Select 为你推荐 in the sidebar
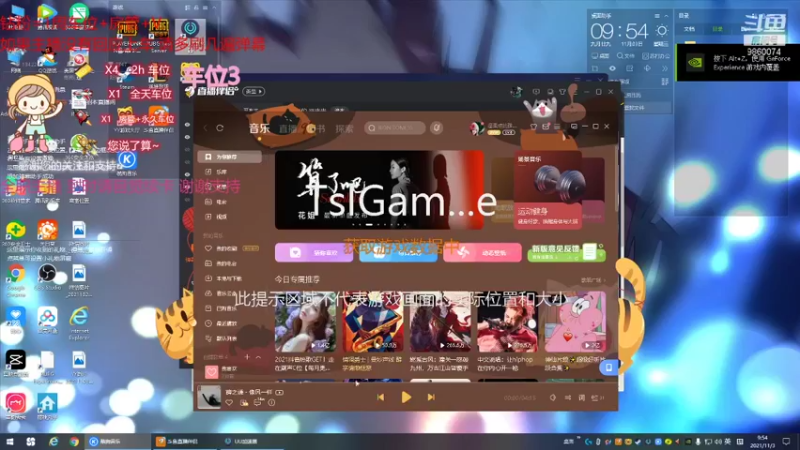This screenshot has width=800, height=450. pos(230,157)
